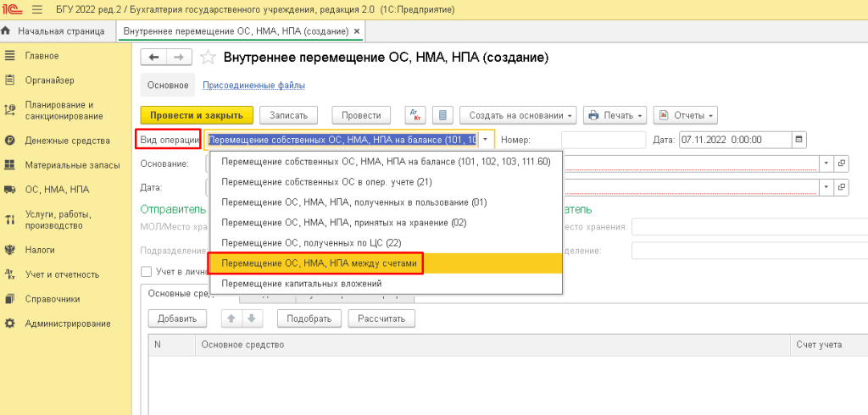Select 'Перемещение ОС, НМА, НПА между счетами' option

320,264
